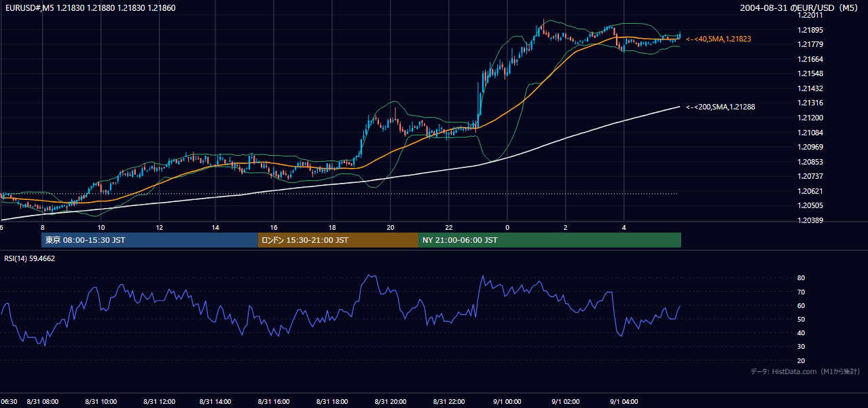Screen dimensions: 868x408
Task: Click hour label 14 under the price chart
Action: (216, 227)
